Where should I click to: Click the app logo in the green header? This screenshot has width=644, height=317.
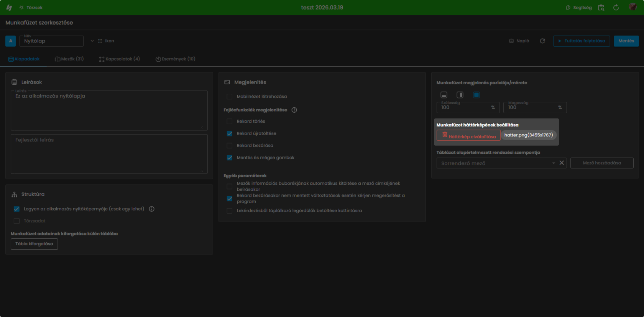tap(9, 8)
